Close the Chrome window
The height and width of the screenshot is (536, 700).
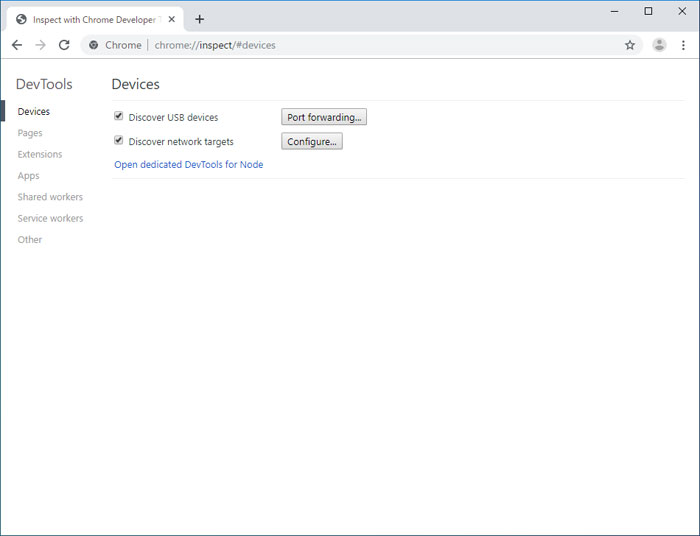pos(682,11)
